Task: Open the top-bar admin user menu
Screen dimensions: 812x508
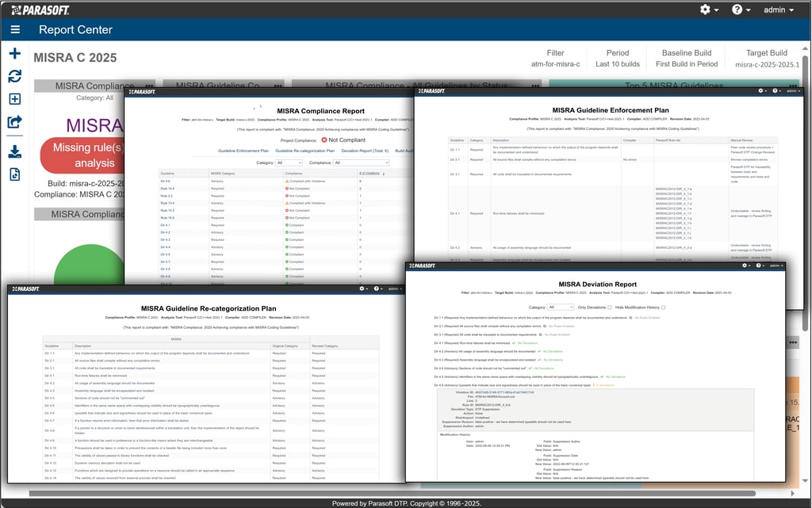Action: click(x=779, y=10)
